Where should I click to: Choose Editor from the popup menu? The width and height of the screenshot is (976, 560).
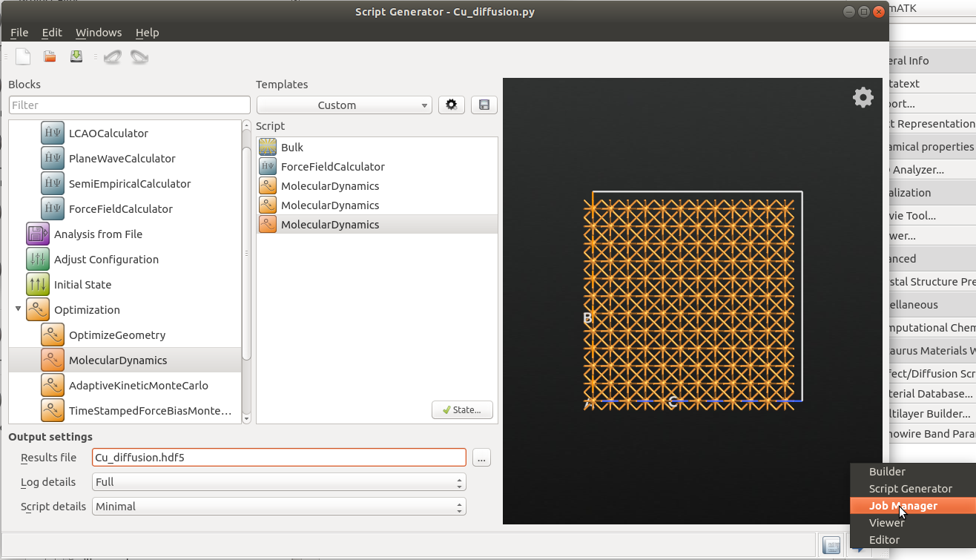click(x=912, y=540)
